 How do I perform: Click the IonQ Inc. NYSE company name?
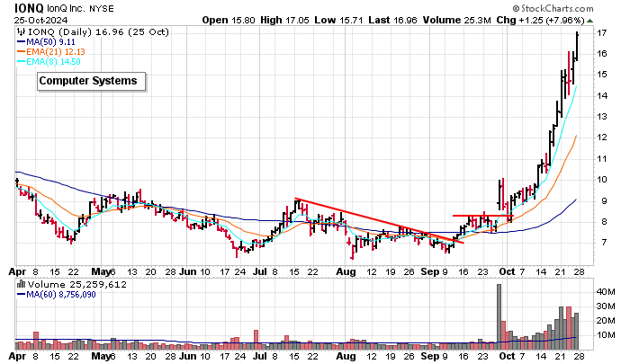click(x=80, y=8)
